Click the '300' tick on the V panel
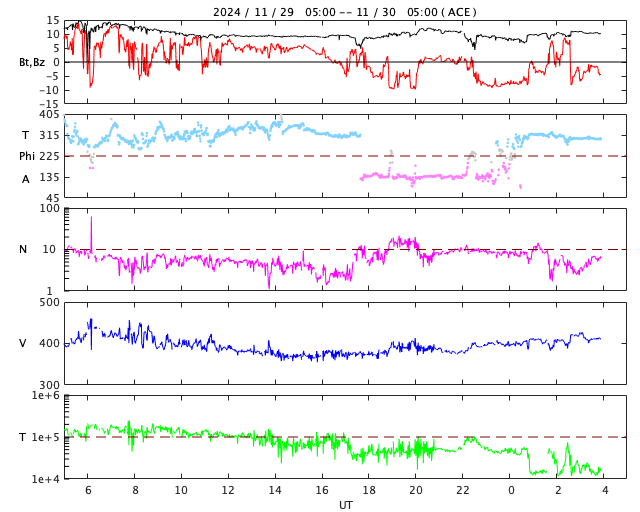The height and width of the screenshot is (512, 640). pyautogui.click(x=49, y=385)
